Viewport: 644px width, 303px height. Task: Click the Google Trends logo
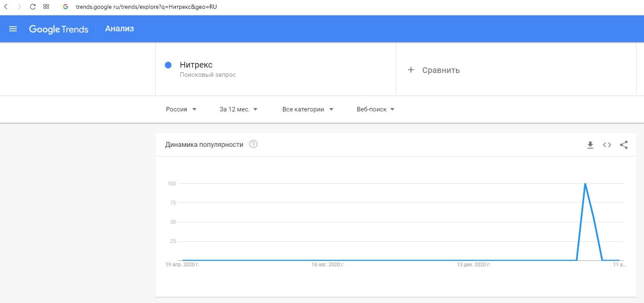pos(58,29)
